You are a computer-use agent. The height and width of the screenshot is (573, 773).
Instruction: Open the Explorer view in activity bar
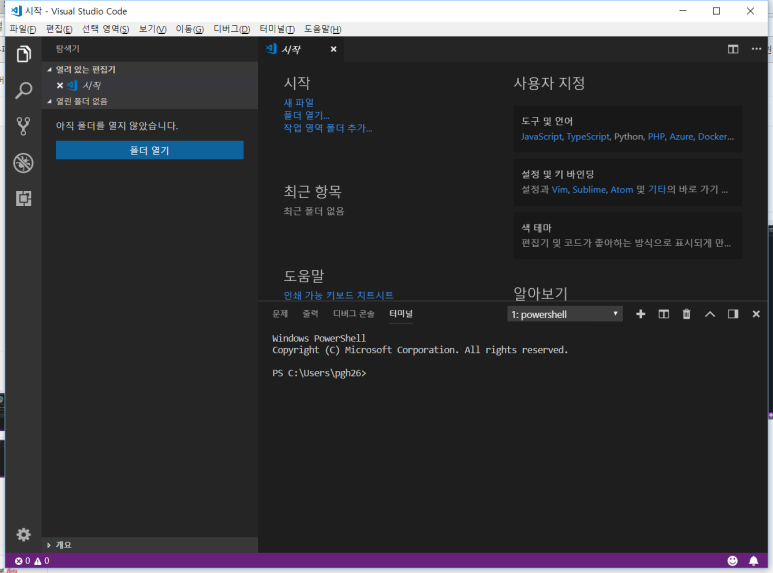point(24,54)
